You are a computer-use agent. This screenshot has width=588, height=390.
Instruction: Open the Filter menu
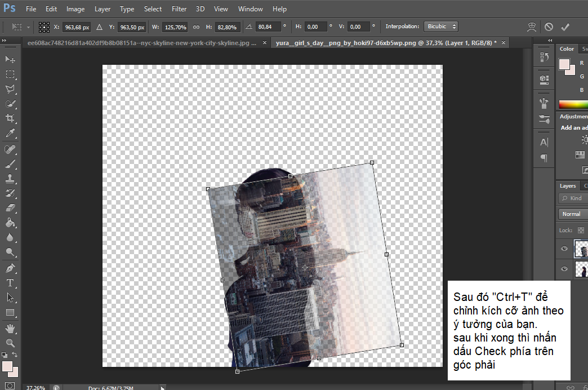pos(179,9)
